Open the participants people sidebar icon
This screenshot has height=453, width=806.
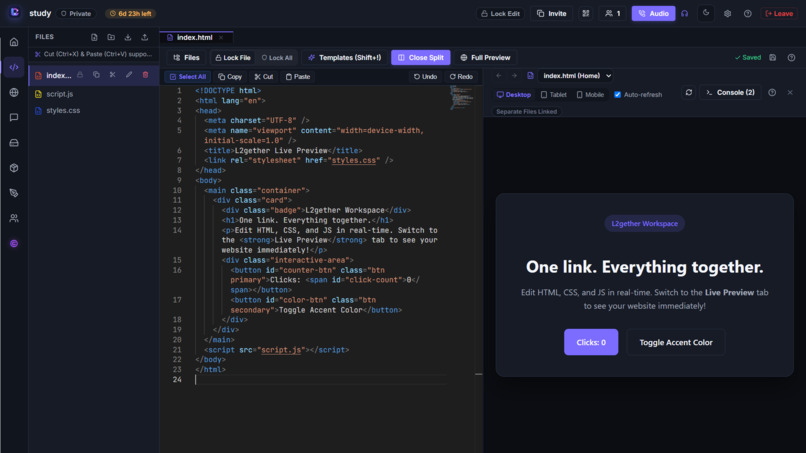(x=14, y=219)
